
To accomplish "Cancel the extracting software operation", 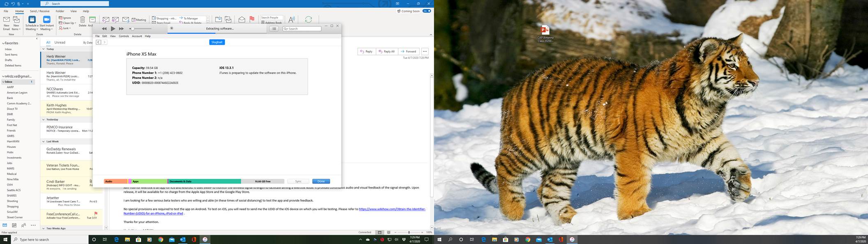I will coord(171,28).
